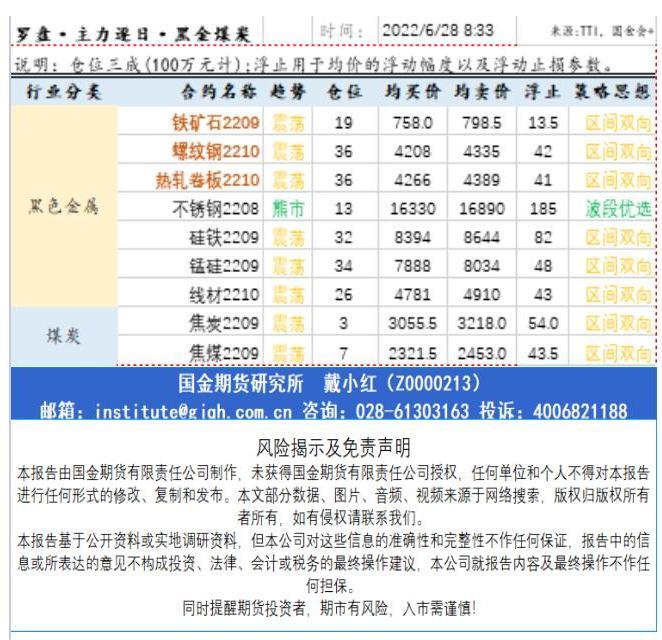Image resolution: width=662 pixels, height=640 pixels.
Task: Select the sell price 4910 for 线材2210
Action: 482,295
